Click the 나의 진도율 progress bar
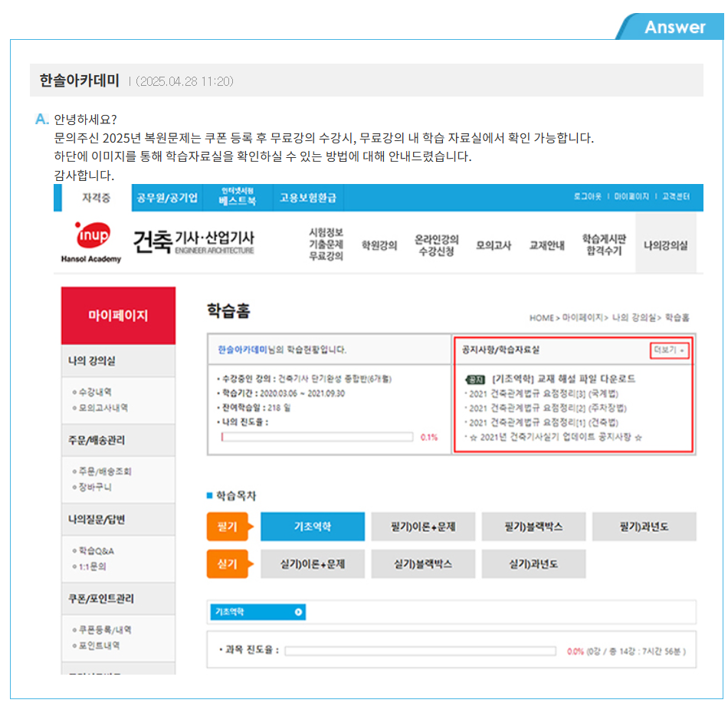This screenshot has height=703, width=728. 317,437
